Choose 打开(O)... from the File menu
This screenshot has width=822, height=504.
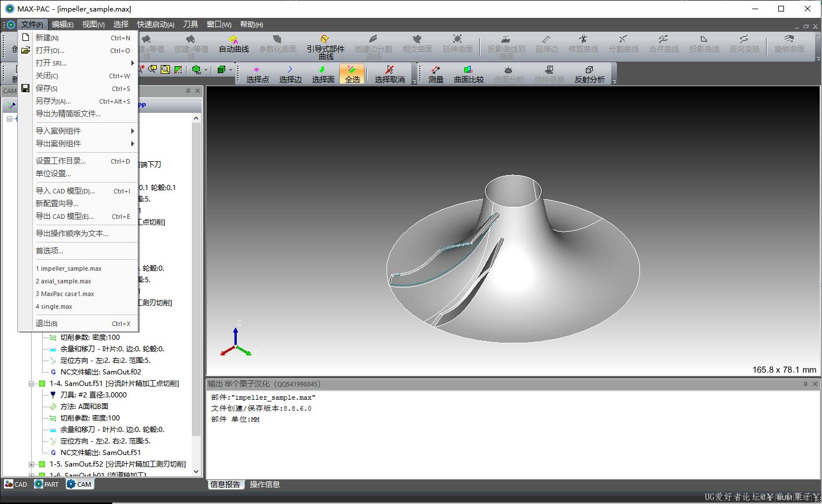point(78,50)
